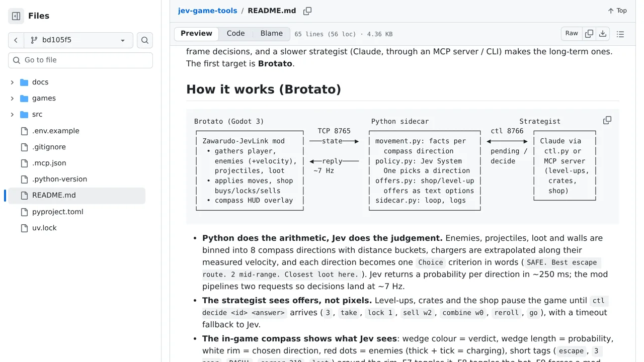Go back with the left arrow button

[16, 40]
